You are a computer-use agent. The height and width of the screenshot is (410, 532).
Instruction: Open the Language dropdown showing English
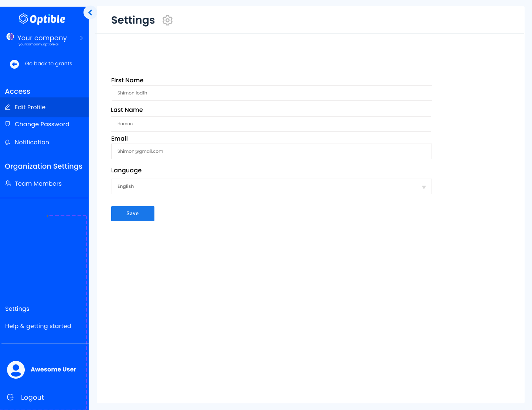click(271, 186)
